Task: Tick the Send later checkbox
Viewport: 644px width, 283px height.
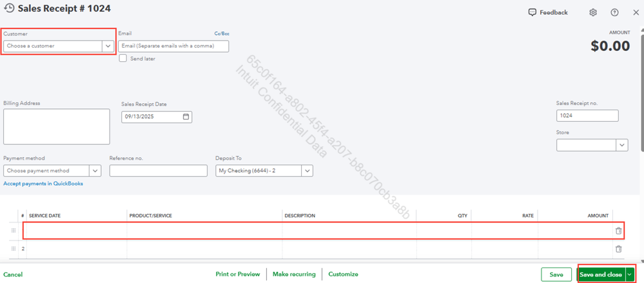Action: pos(122,58)
